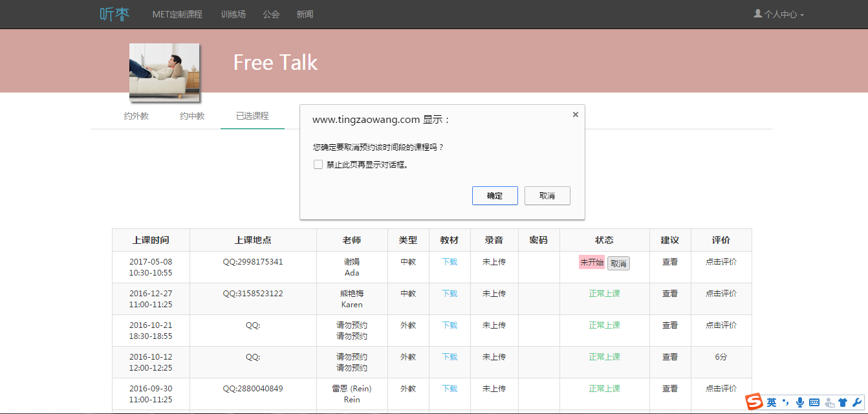Image resolution: width=868 pixels, height=414 pixels.
Task: Close the dialog with the × icon
Action: click(x=575, y=114)
